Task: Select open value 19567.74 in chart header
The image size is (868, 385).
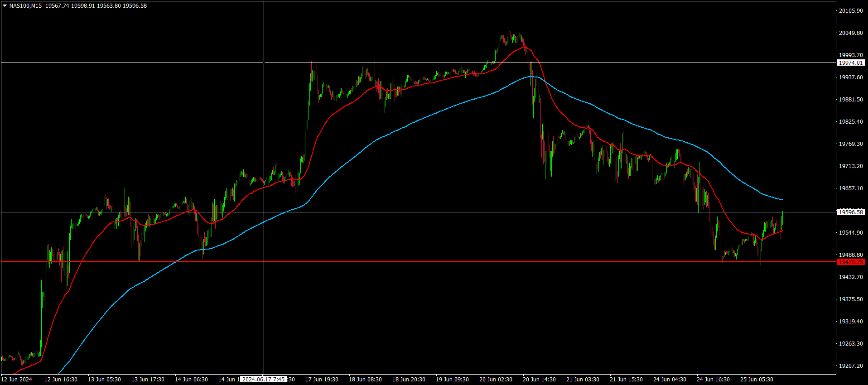Action: coord(57,6)
